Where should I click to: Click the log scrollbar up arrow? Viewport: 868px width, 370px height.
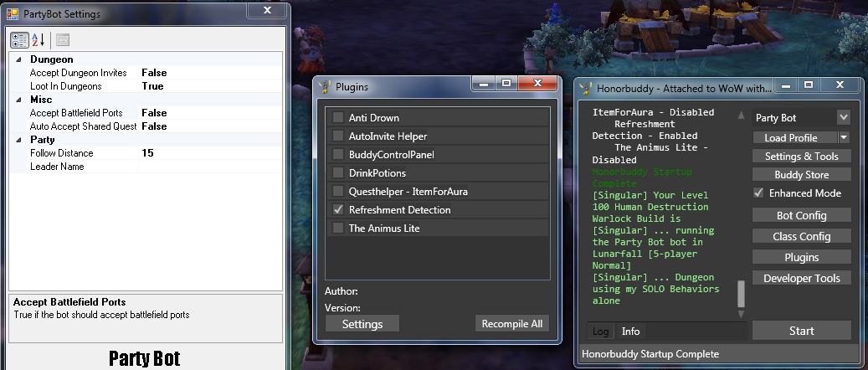pyautogui.click(x=741, y=116)
